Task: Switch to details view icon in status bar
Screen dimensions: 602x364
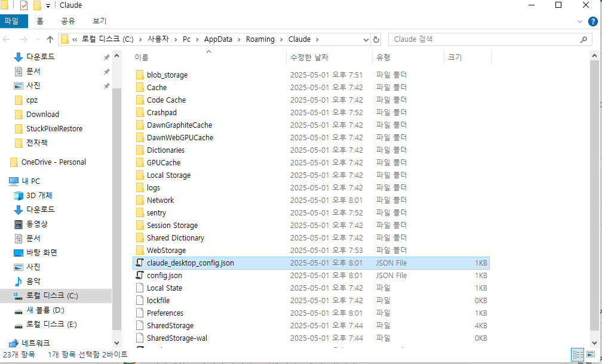Action: [578, 354]
